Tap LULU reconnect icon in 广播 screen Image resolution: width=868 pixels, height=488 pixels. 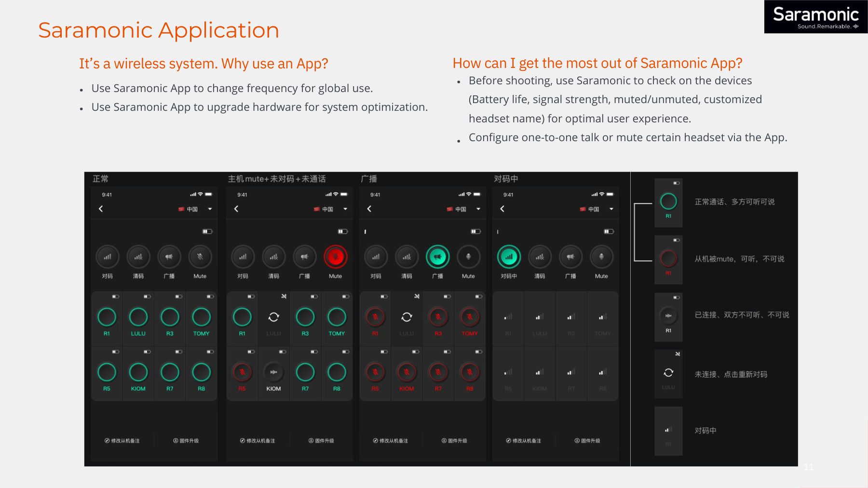407,317
